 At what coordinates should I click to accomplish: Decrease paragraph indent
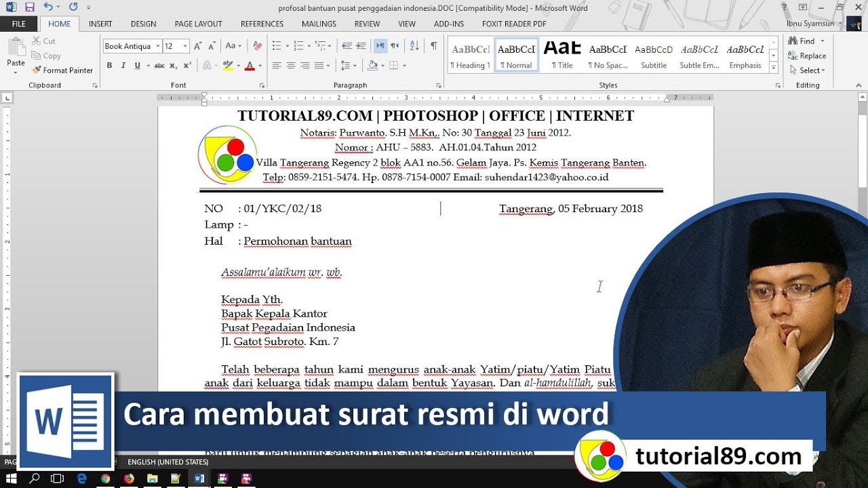point(347,46)
